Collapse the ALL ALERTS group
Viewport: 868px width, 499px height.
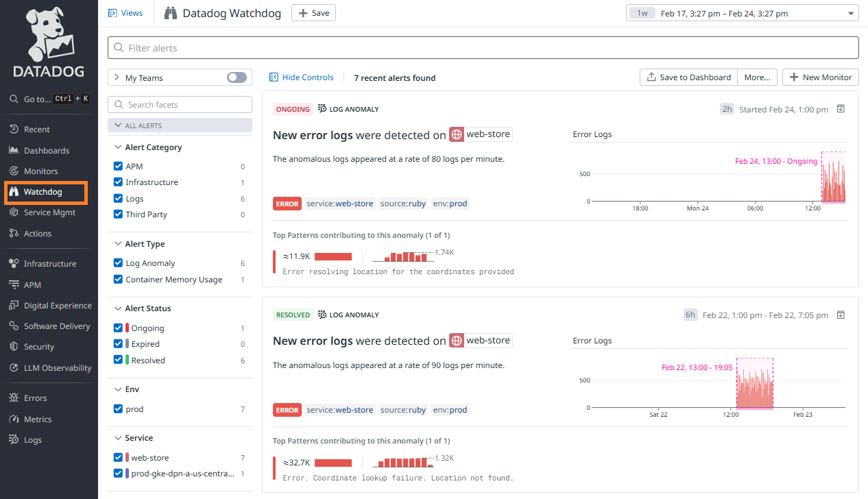[x=180, y=125]
